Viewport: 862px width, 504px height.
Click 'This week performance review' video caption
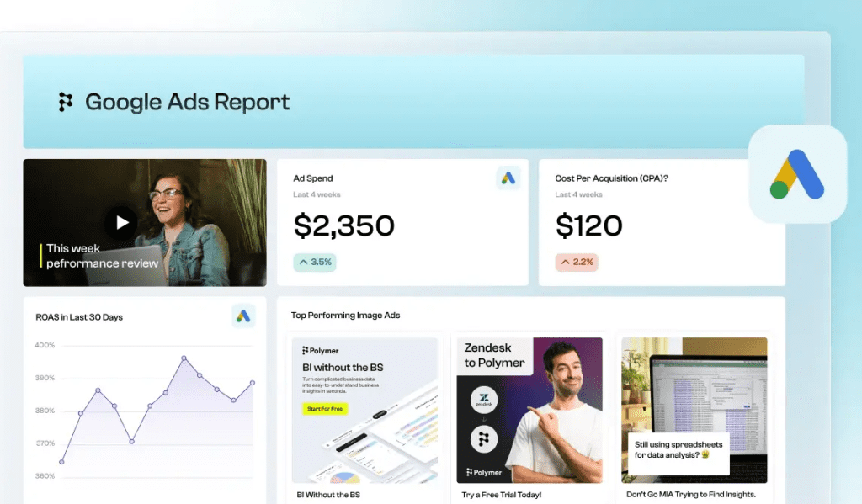tap(102, 256)
